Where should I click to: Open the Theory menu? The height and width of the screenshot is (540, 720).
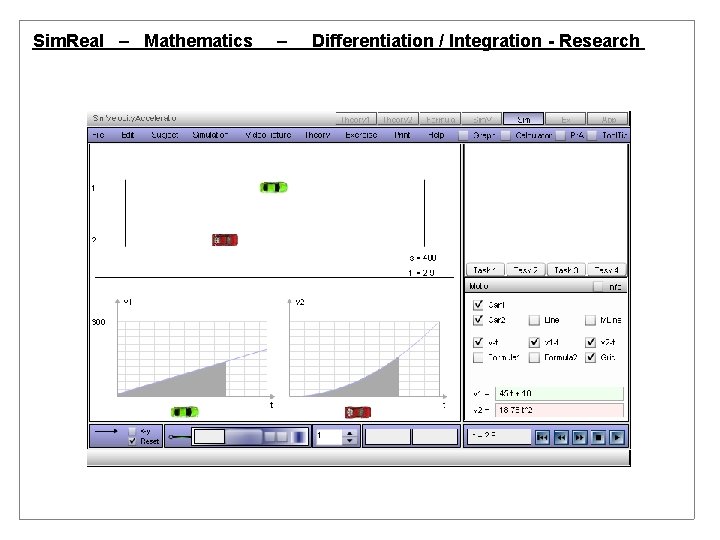[318, 135]
